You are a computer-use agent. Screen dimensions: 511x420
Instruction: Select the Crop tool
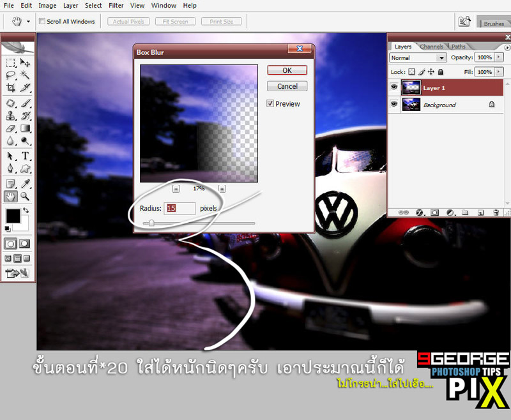[x=10, y=87]
